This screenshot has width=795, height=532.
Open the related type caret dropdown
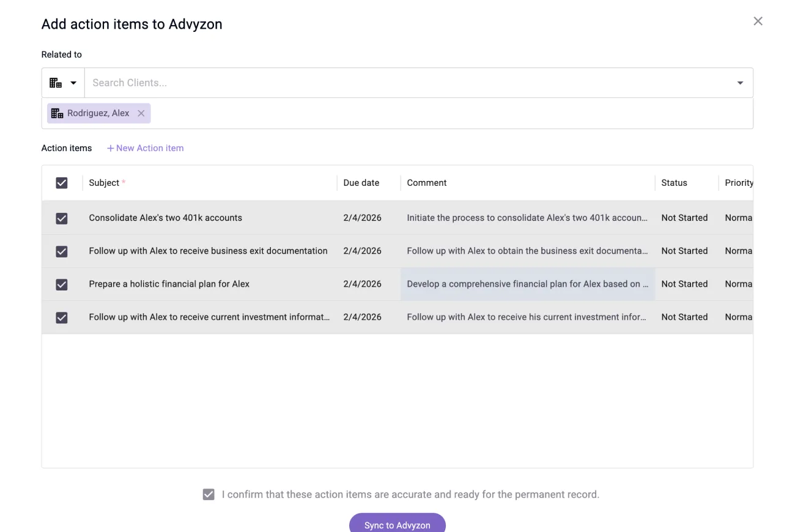(x=73, y=83)
